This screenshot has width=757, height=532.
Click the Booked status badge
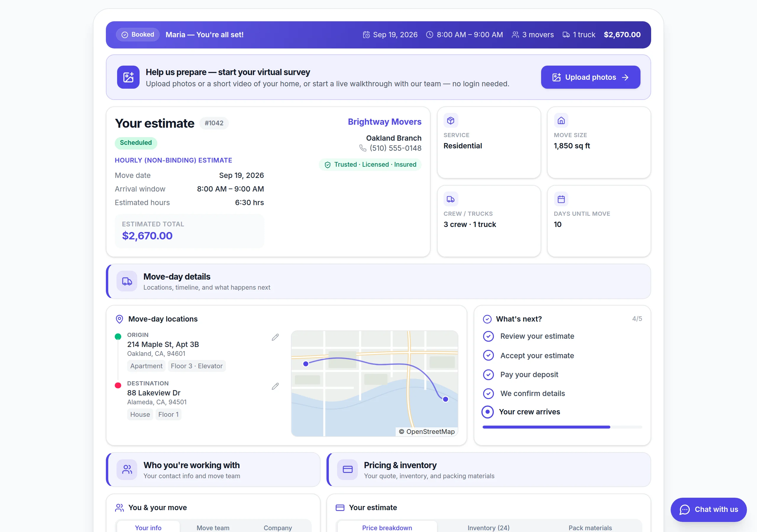coord(138,35)
